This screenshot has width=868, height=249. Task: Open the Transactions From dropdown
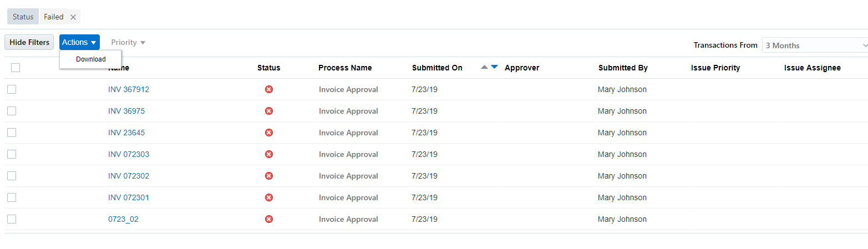pyautogui.click(x=815, y=45)
